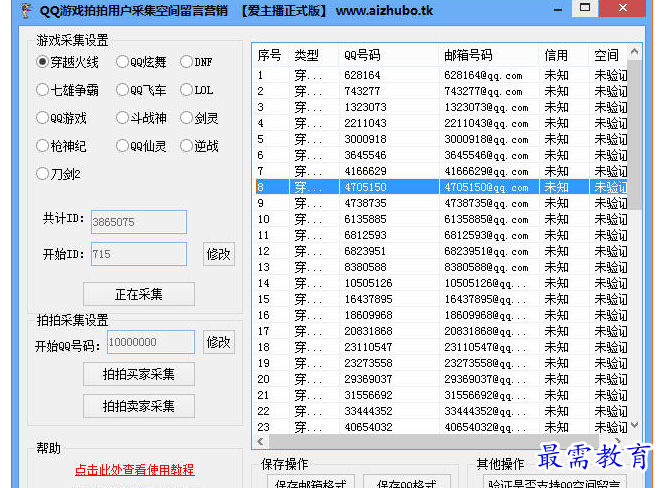659x488 pixels.
Task: Click email 3000918@qq.com cell
Action: pyautogui.click(x=486, y=139)
